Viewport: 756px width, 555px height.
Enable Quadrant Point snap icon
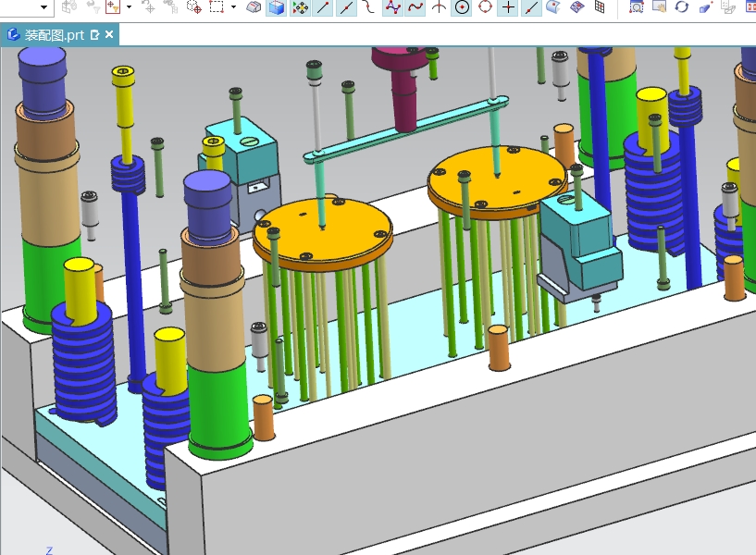tap(485, 6)
